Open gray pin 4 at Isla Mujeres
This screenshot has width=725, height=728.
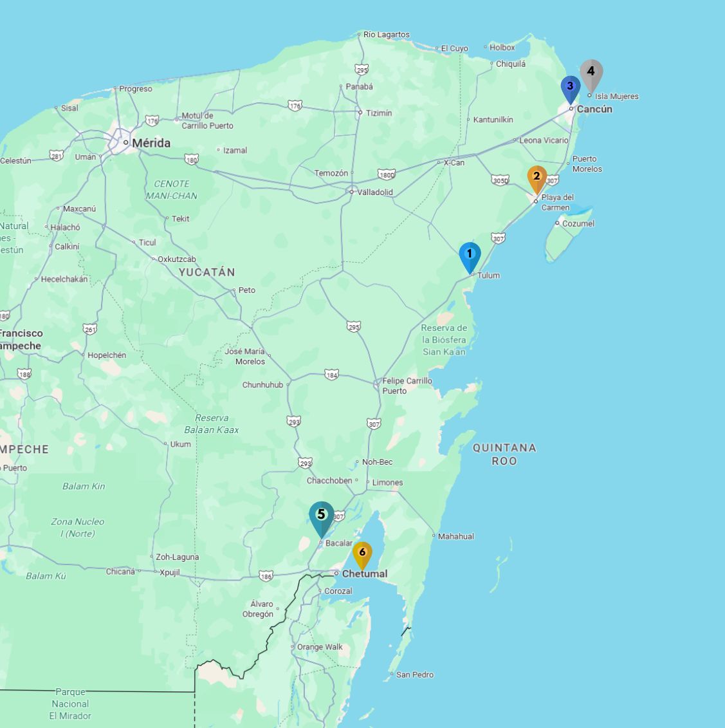591,73
